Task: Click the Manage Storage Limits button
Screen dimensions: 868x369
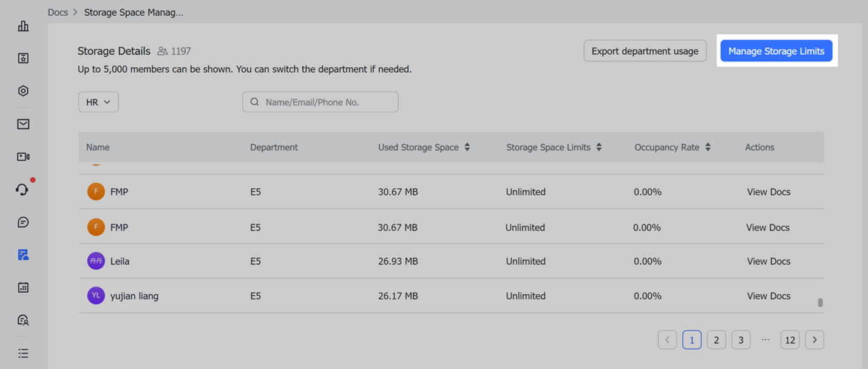Action: [776, 51]
